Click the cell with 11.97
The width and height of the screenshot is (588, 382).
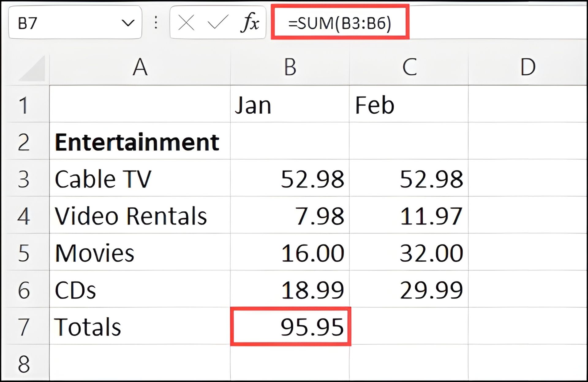tap(409, 215)
